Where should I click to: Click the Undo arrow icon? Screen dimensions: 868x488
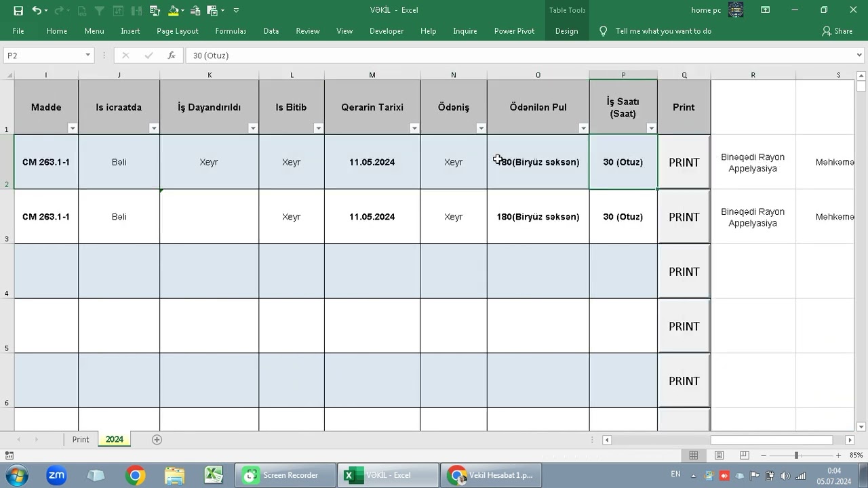36,10
